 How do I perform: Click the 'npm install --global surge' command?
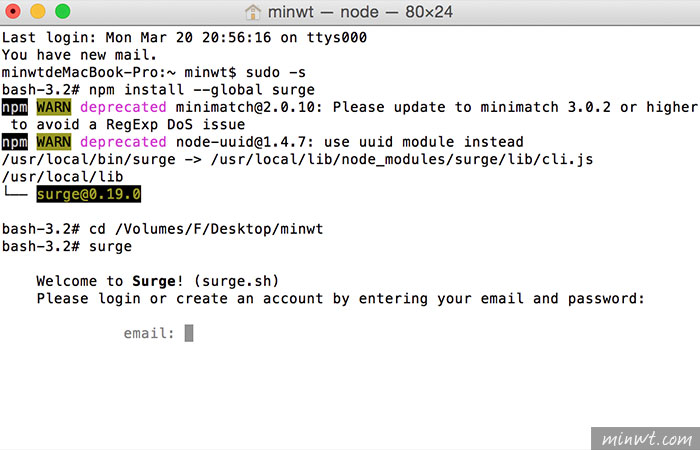202,90
